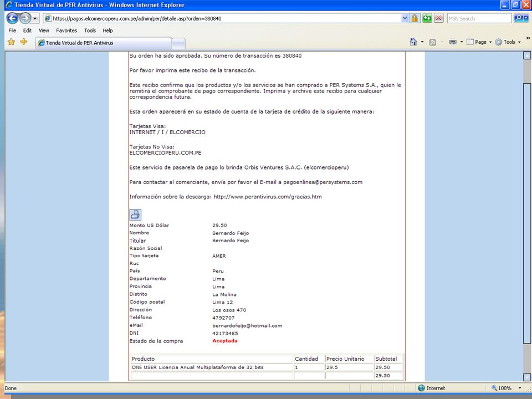The height and width of the screenshot is (399, 532).
Task: Click the printer icon on receipt page
Action: (x=135, y=214)
